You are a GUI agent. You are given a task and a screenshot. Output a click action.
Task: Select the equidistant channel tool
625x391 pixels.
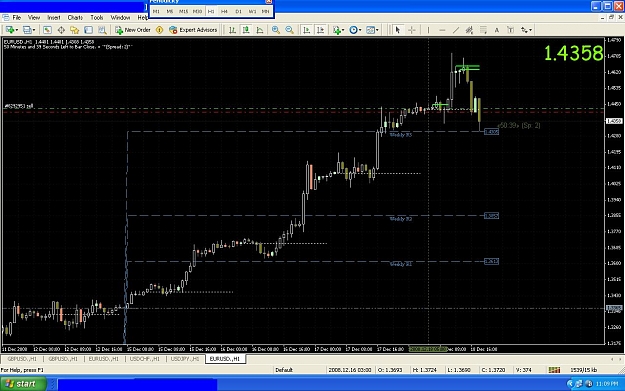(470, 30)
